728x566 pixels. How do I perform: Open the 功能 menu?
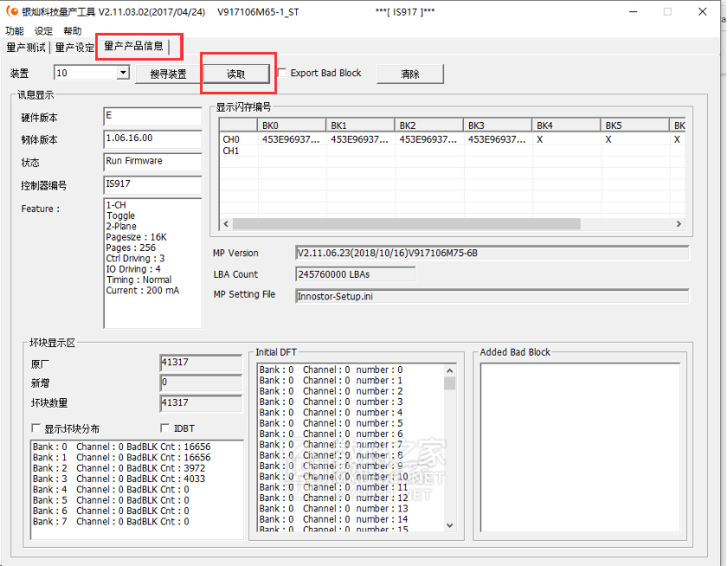[15, 30]
